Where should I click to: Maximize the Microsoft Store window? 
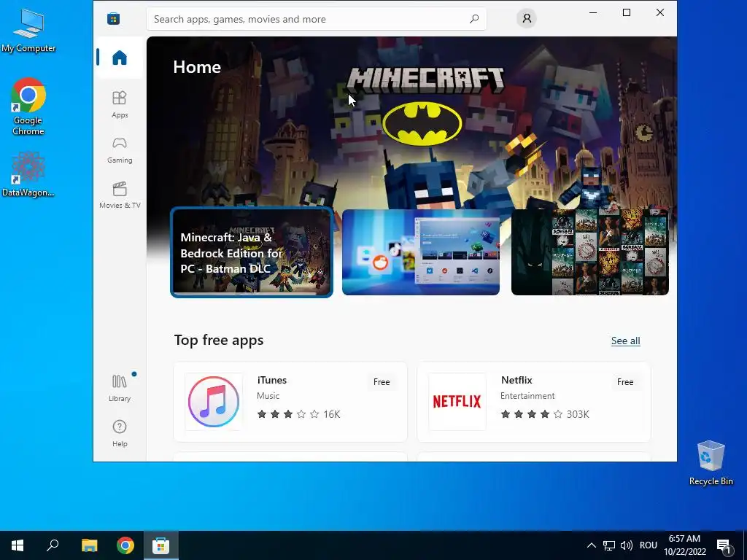coord(627,12)
